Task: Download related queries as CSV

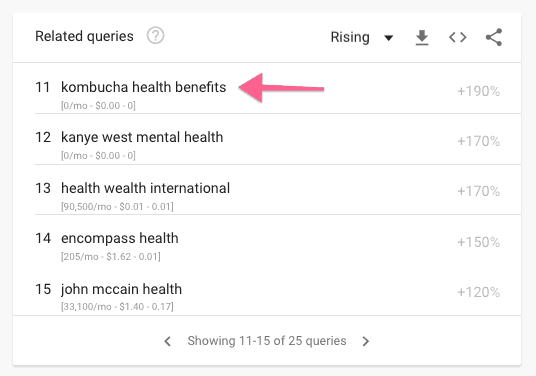Action: click(x=422, y=37)
